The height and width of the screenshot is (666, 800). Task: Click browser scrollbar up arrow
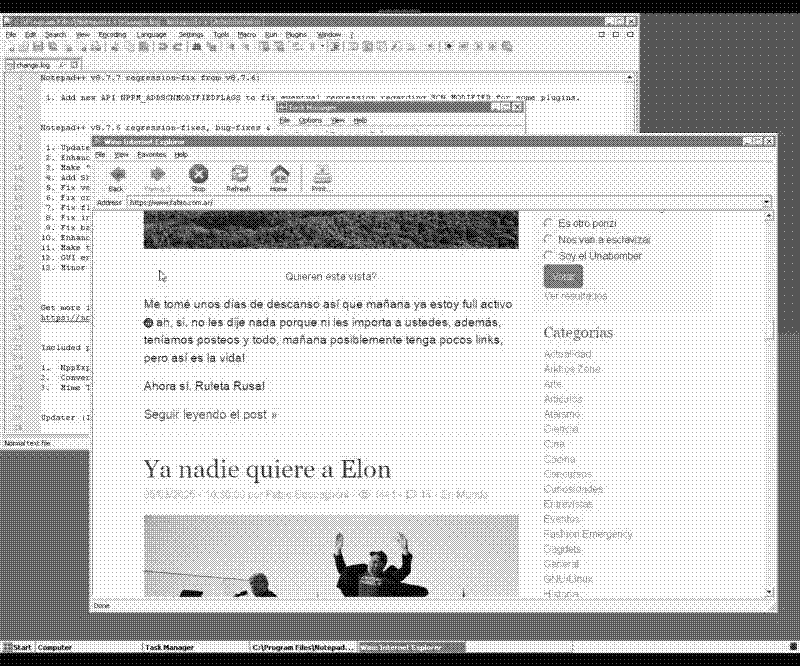click(769, 216)
